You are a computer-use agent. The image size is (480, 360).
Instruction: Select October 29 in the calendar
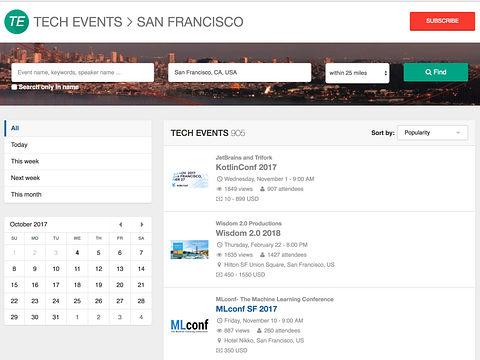[14, 317]
